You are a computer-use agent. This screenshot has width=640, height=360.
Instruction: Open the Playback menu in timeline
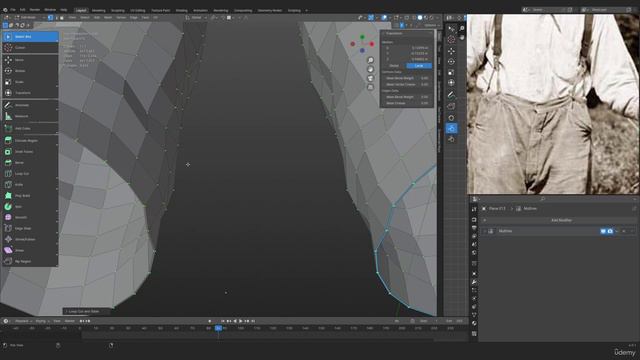22,321
